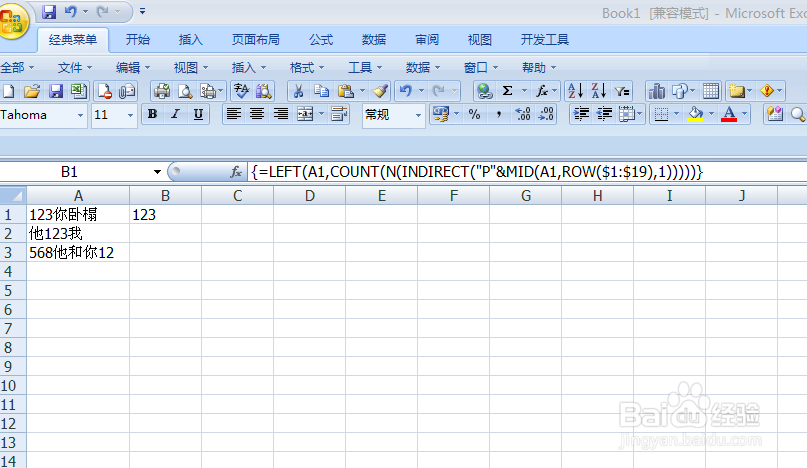Viewport: 807px width, 468px height.
Task: Select cell A2 containing 他123我
Action: click(78, 233)
